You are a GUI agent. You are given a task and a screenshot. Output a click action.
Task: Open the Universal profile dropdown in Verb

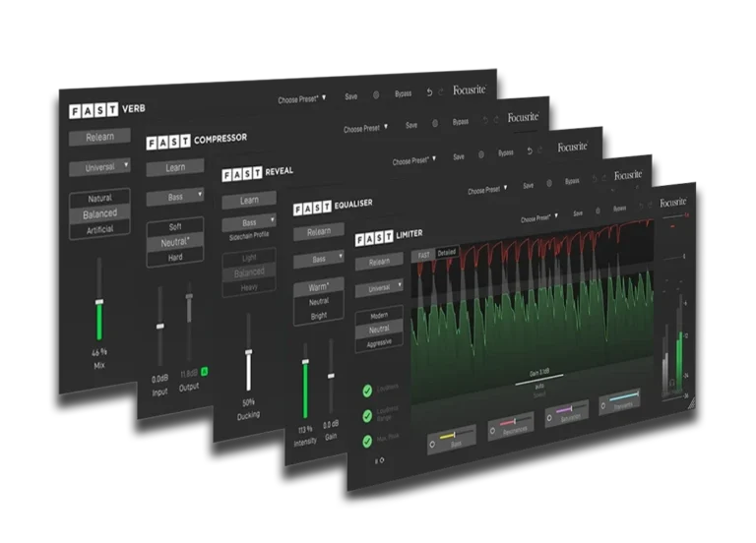pos(99,167)
